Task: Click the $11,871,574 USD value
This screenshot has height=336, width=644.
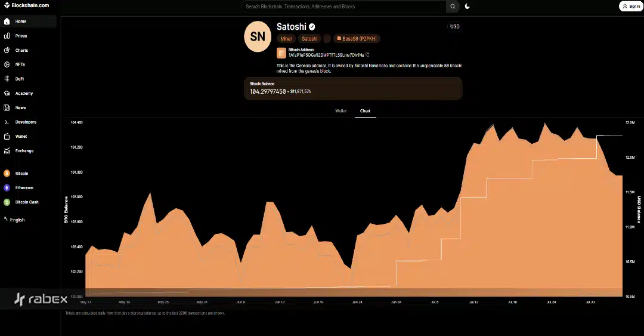Action: point(301,92)
